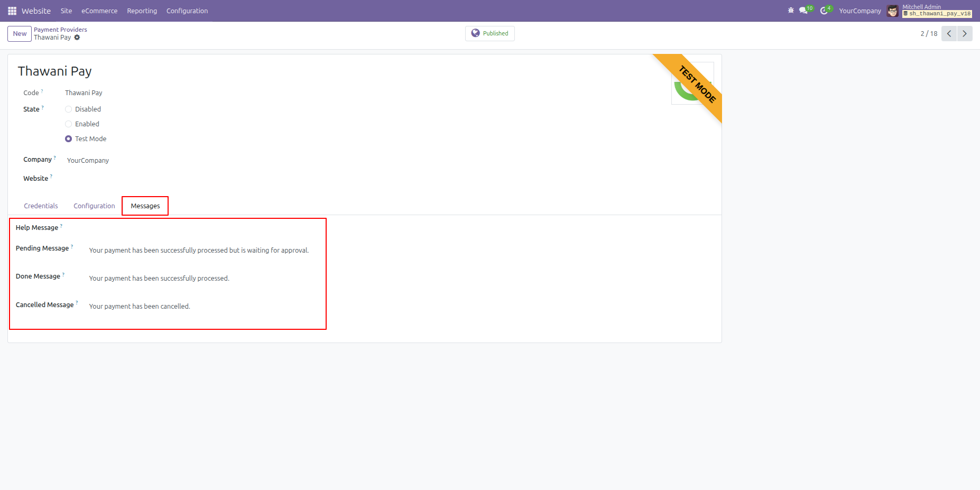Select the Disabled state option
Viewport: 980px width, 490px height.
pyautogui.click(x=68, y=109)
